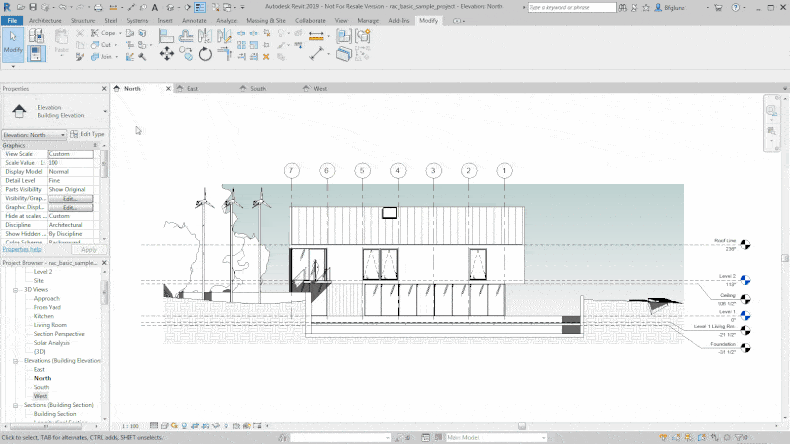Viewport: 790px width, 444px height.
Task: Collapse the 3D Views tree node
Action: point(15,289)
